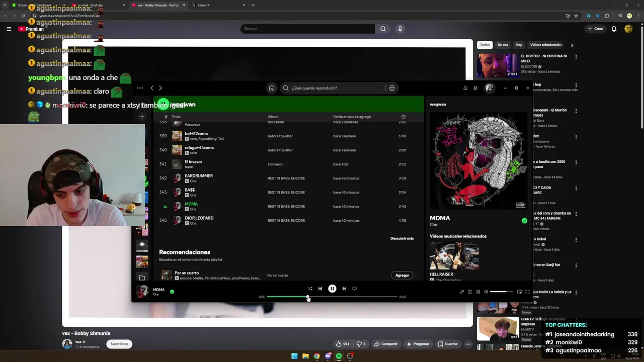The height and width of the screenshot is (362, 644).
Task: Select the Videos relacionados chip
Action: coord(546,45)
